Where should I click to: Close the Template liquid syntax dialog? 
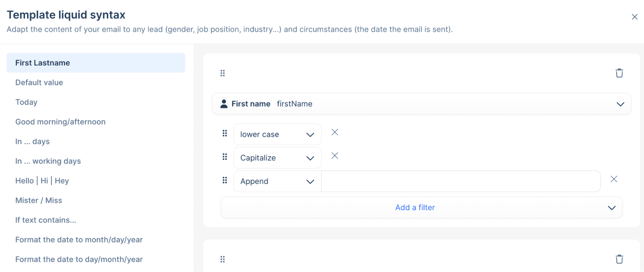634,17
